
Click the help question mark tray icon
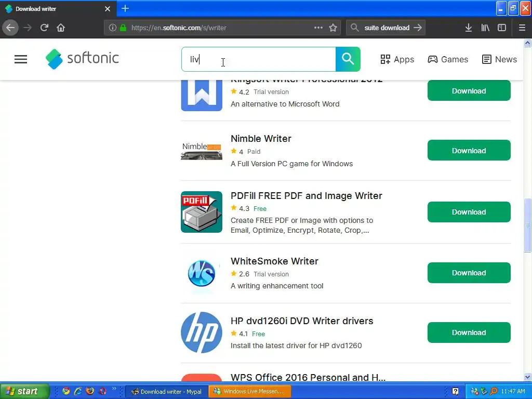point(455,392)
